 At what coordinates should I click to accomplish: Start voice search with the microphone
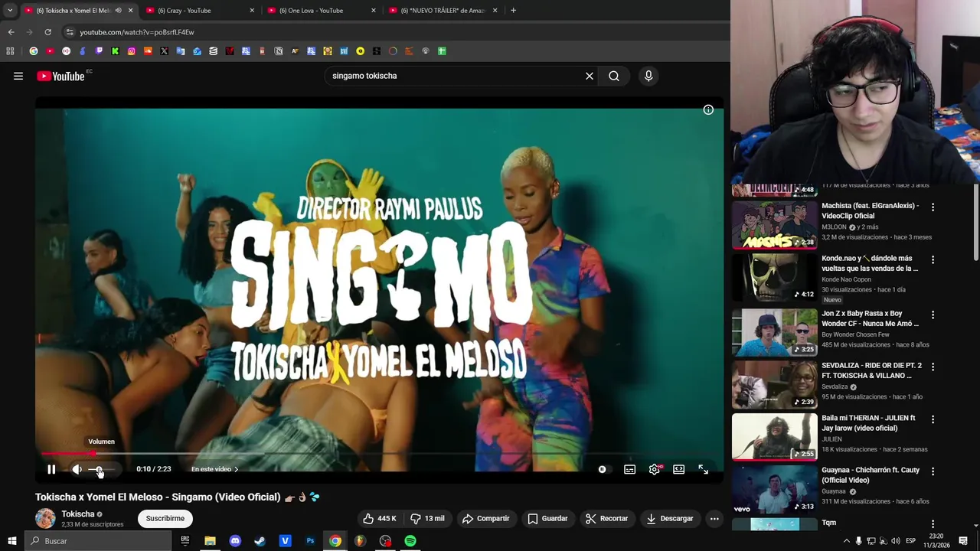[x=648, y=76]
